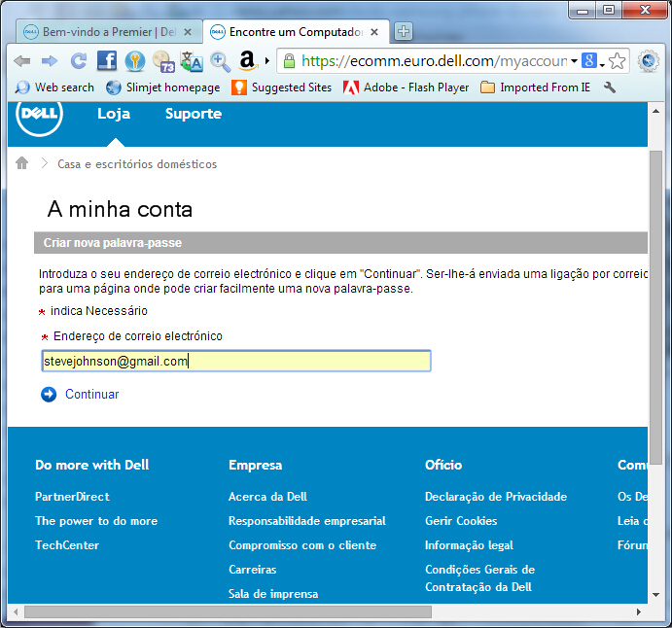Image resolution: width=672 pixels, height=628 pixels.
Task: Open the Loja menu
Action: click(114, 114)
